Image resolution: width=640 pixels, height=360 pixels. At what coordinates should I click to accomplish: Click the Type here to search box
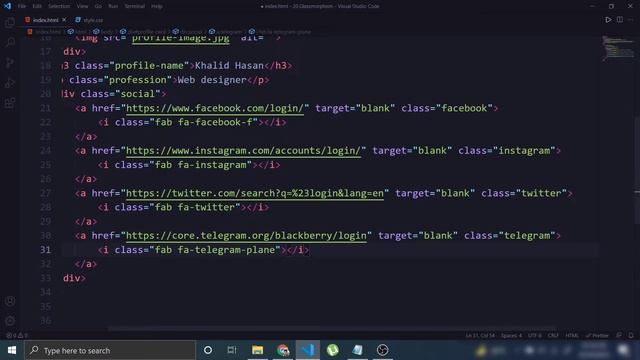pyautogui.click(x=110, y=350)
